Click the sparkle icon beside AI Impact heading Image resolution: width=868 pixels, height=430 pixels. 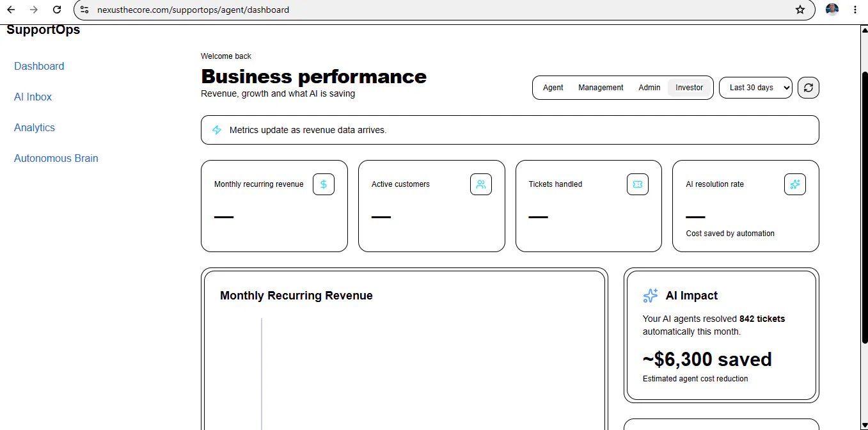(651, 296)
